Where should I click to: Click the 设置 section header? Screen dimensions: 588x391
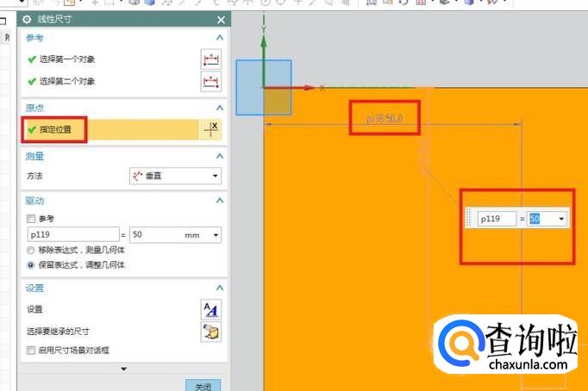click(34, 288)
